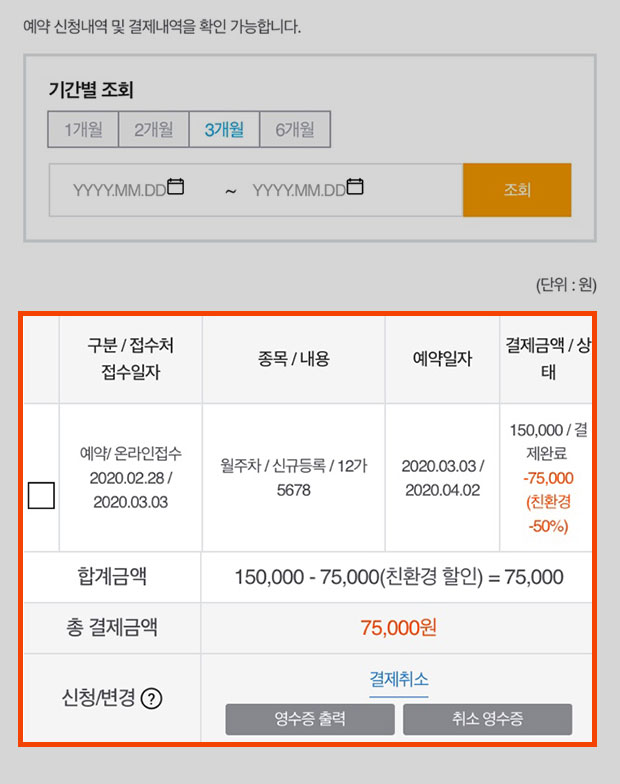Click the 예약일자 column header
This screenshot has height=784, width=620.
coord(442,359)
